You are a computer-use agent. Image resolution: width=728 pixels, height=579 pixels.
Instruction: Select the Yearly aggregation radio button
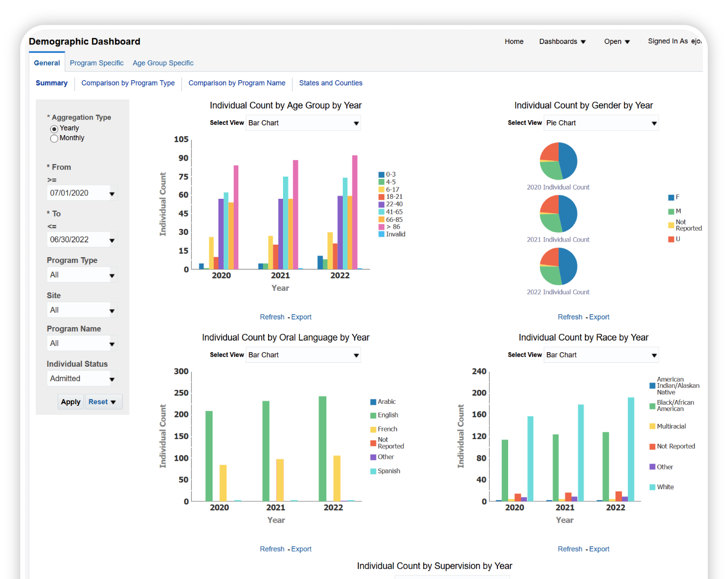coord(54,129)
